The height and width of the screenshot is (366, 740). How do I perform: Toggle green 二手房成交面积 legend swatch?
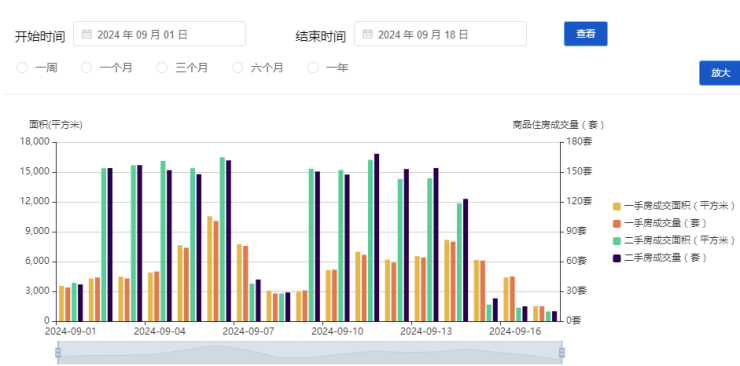coord(616,241)
